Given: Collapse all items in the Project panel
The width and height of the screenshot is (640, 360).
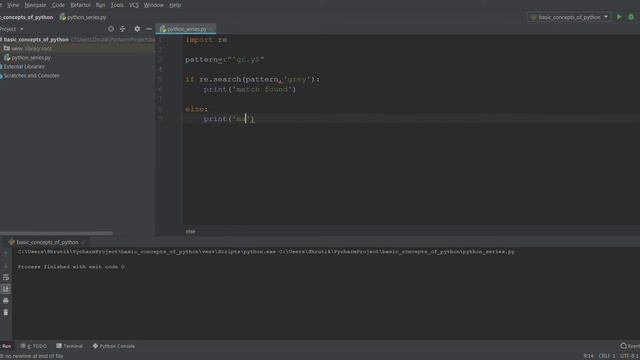Looking at the screenshot, I should 122,29.
